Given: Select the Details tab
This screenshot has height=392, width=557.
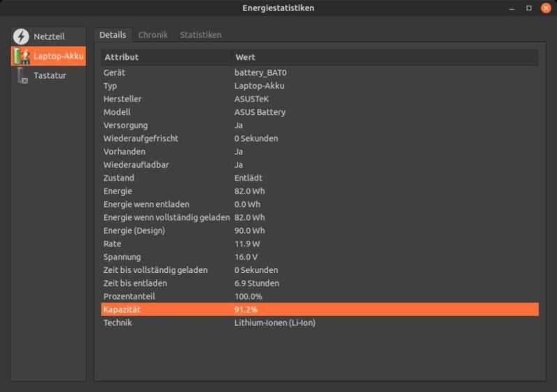Looking at the screenshot, I should click(x=113, y=35).
